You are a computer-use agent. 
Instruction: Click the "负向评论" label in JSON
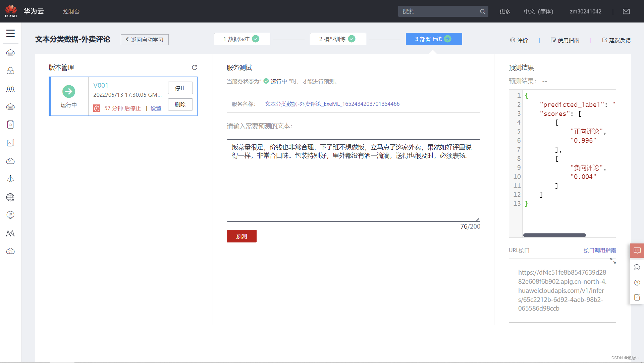pyautogui.click(x=586, y=168)
